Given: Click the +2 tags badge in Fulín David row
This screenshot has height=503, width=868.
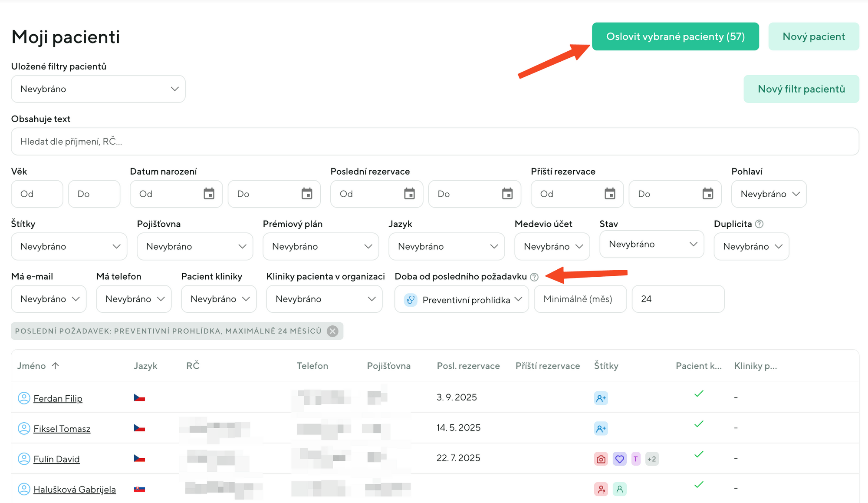Looking at the screenshot, I should point(651,459).
